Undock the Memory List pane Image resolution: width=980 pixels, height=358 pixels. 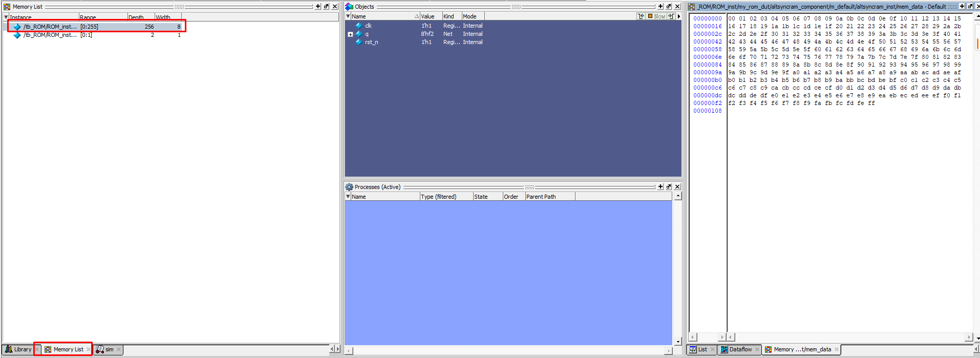tap(326, 7)
